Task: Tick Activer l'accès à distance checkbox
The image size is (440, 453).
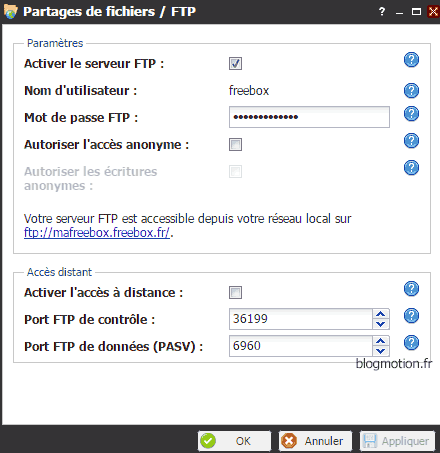Action: [235, 293]
